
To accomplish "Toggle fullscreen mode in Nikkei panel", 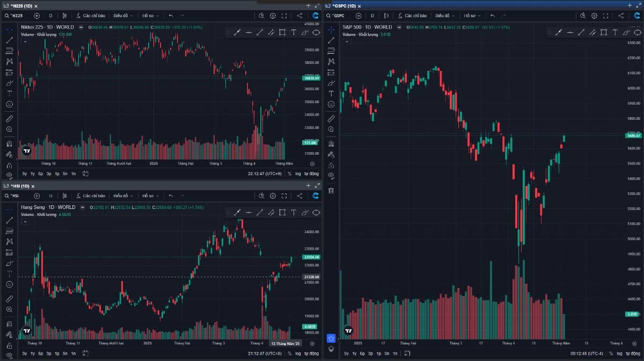I will (284, 16).
